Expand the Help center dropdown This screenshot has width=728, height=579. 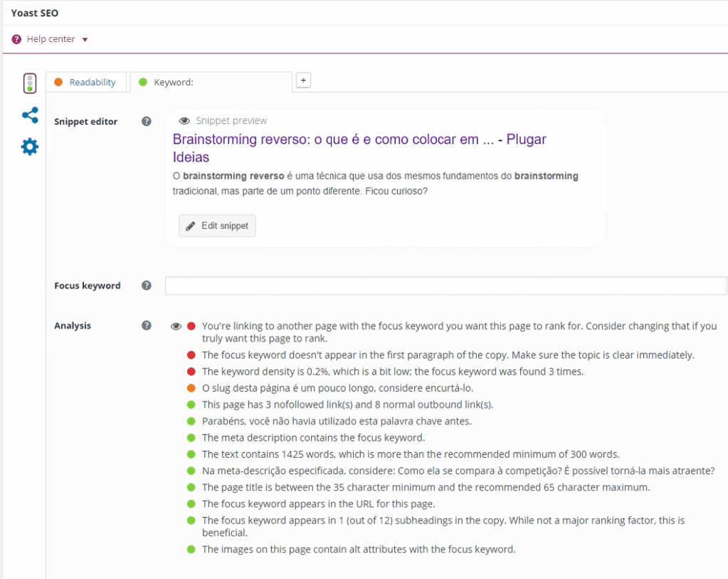[84, 39]
